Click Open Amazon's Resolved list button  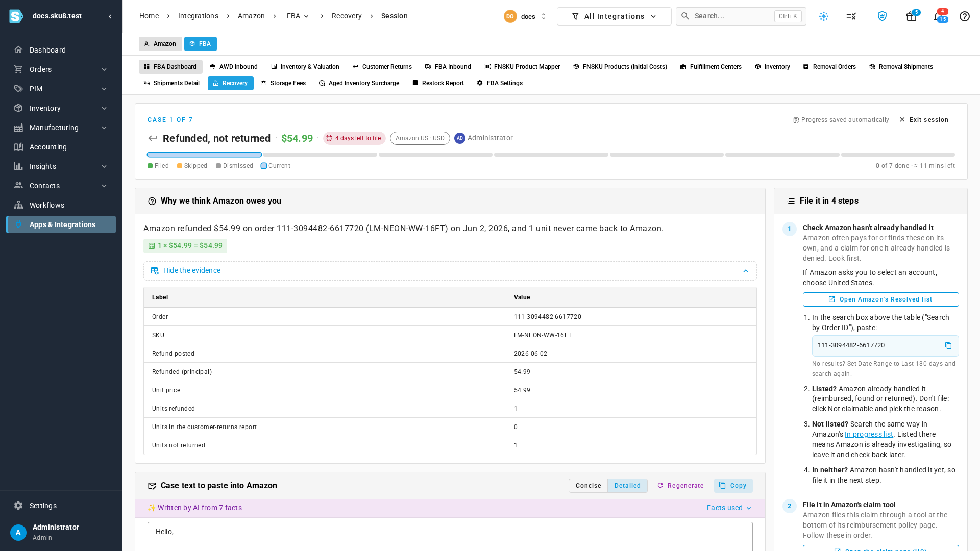pyautogui.click(x=880, y=299)
